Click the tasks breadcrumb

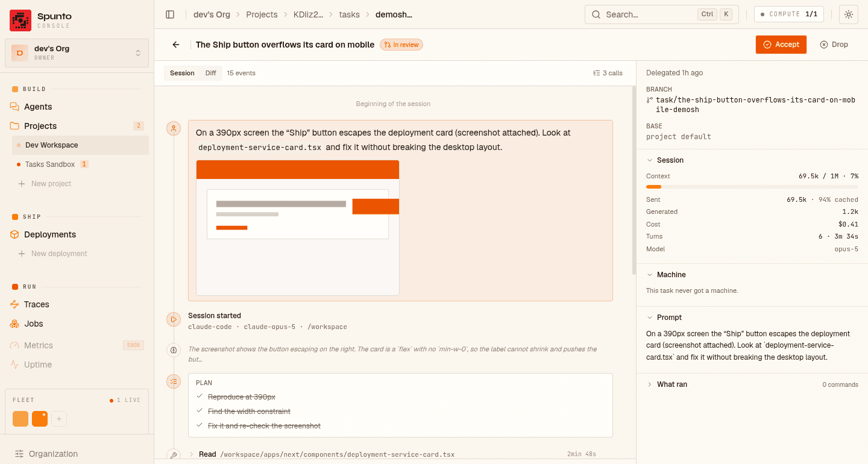coord(350,14)
